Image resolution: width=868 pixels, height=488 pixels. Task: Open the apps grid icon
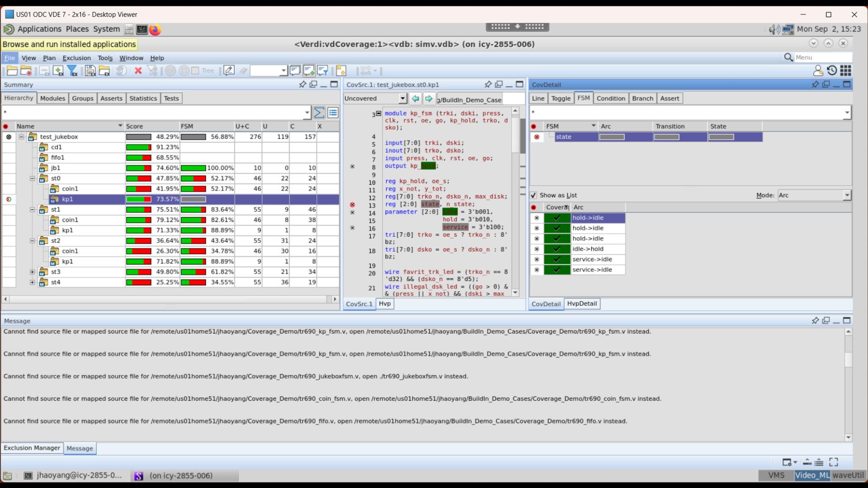pyautogui.click(x=846, y=70)
